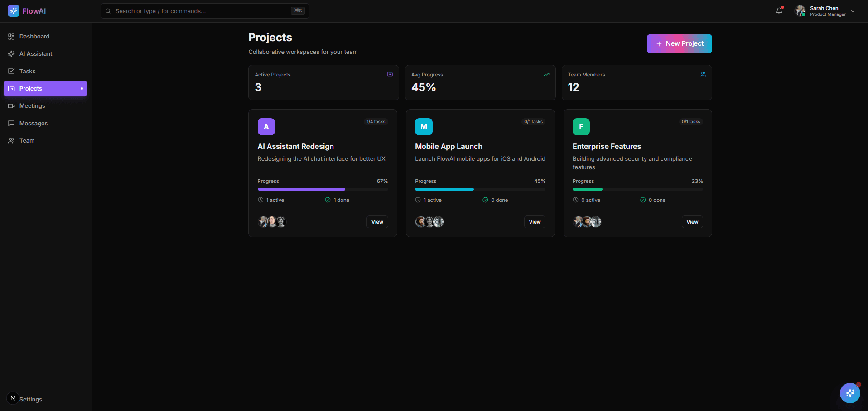Image resolution: width=868 pixels, height=411 pixels.
Task: Open the Team section
Action: (x=26, y=140)
